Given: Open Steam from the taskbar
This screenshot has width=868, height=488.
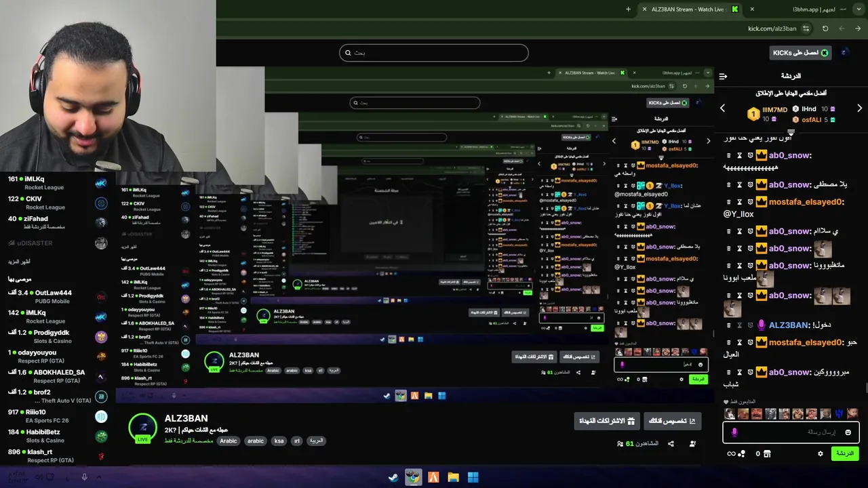Looking at the screenshot, I should tap(393, 477).
